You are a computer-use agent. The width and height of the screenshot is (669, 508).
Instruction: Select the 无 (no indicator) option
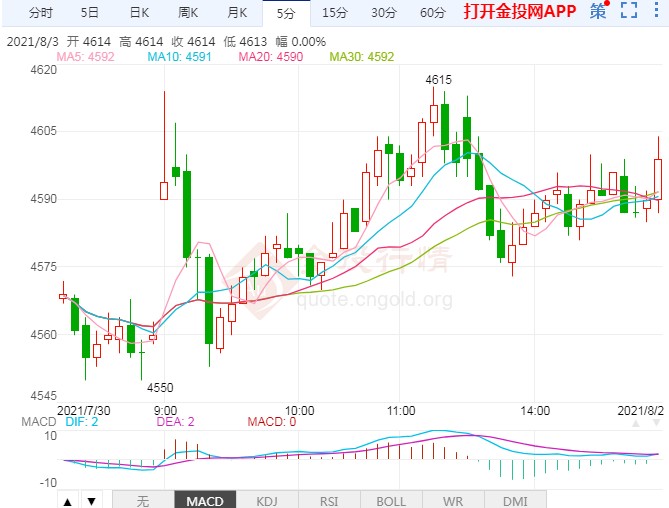point(142,500)
